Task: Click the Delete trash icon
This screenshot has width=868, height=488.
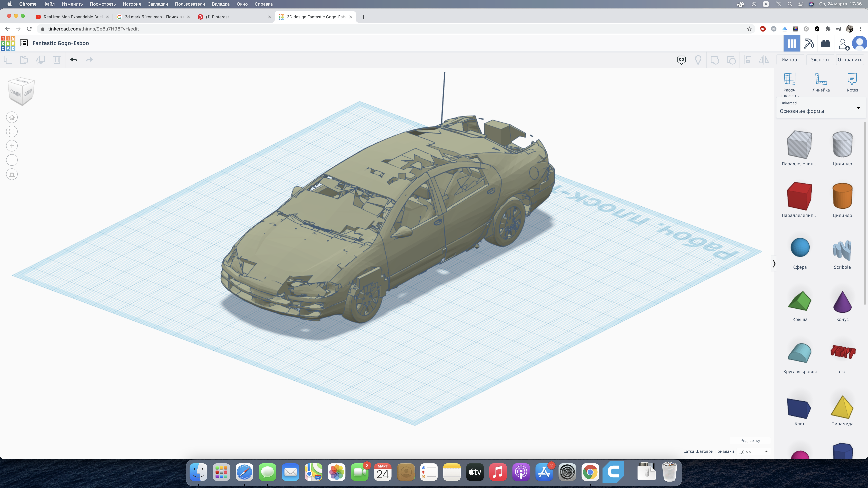Action: (57, 60)
